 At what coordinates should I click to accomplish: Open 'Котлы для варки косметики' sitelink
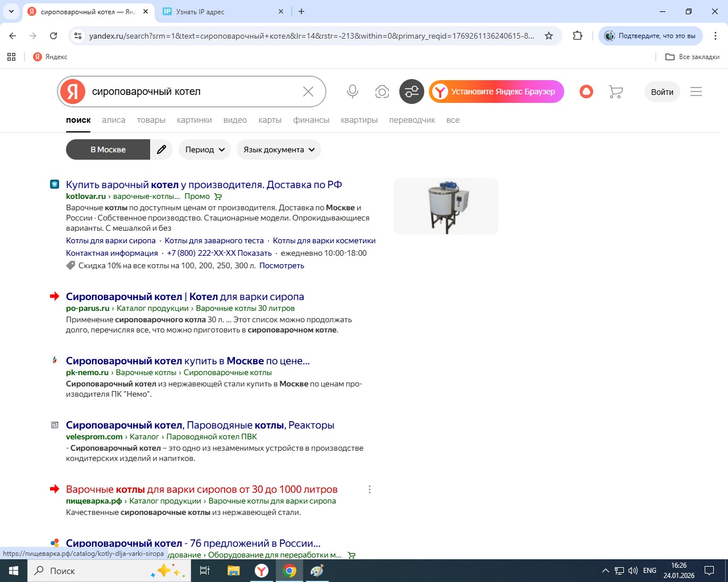coord(324,240)
